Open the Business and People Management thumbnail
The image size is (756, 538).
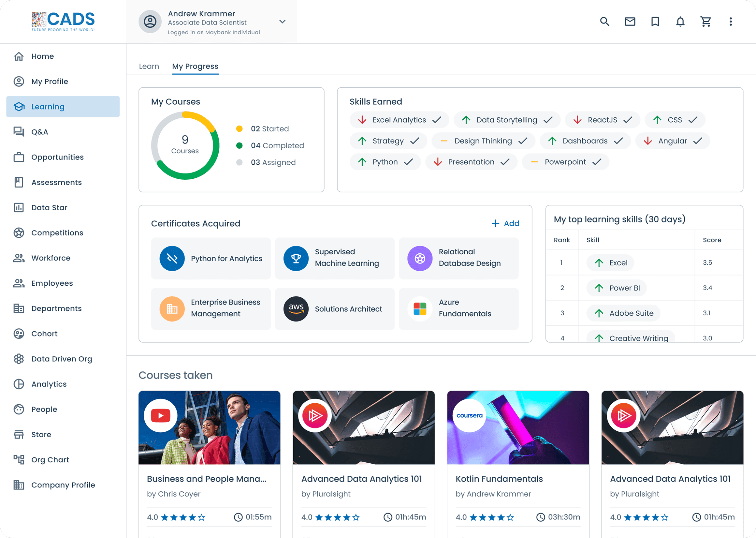pyautogui.click(x=209, y=427)
